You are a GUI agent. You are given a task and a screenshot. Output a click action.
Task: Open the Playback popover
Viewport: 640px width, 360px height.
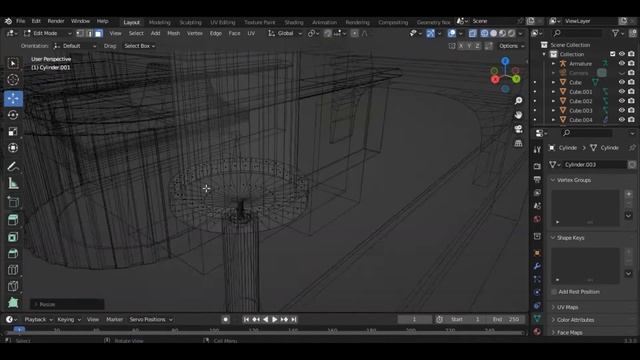[x=39, y=320]
